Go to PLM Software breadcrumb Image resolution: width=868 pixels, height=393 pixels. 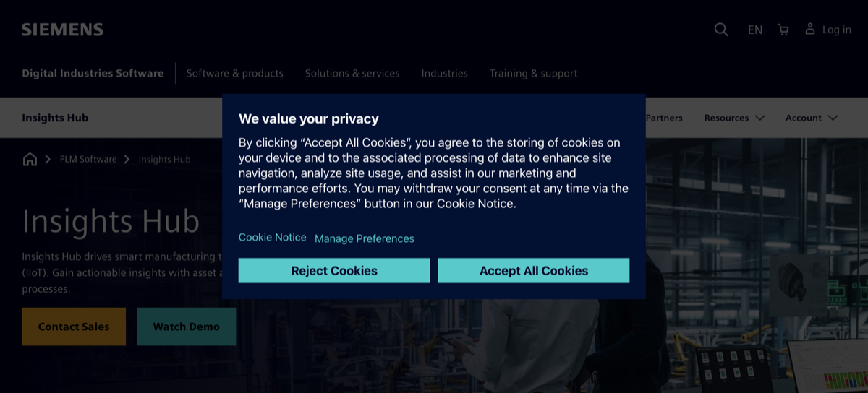click(88, 159)
